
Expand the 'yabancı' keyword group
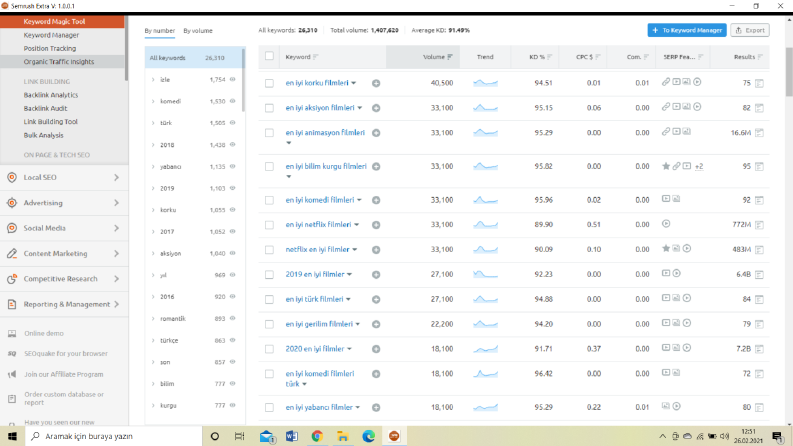(x=153, y=166)
